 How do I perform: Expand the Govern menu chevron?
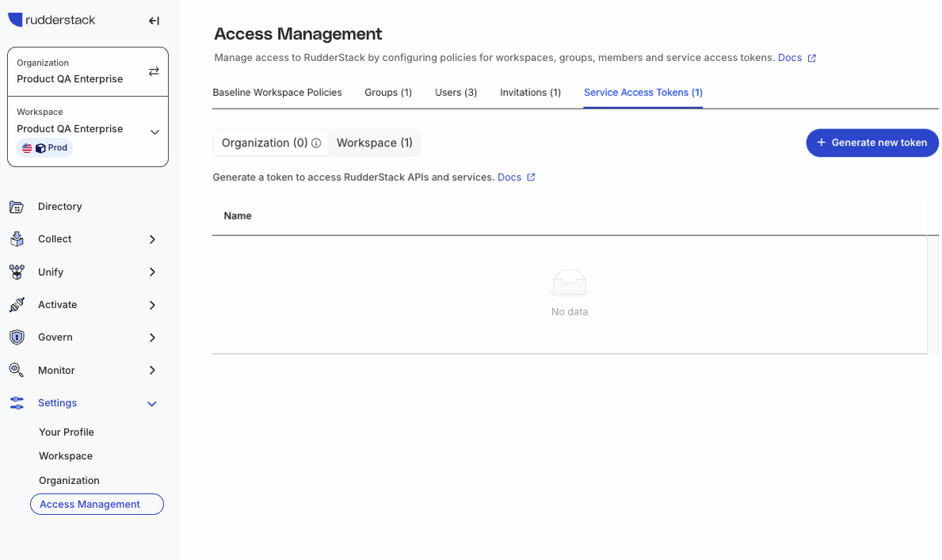152,337
